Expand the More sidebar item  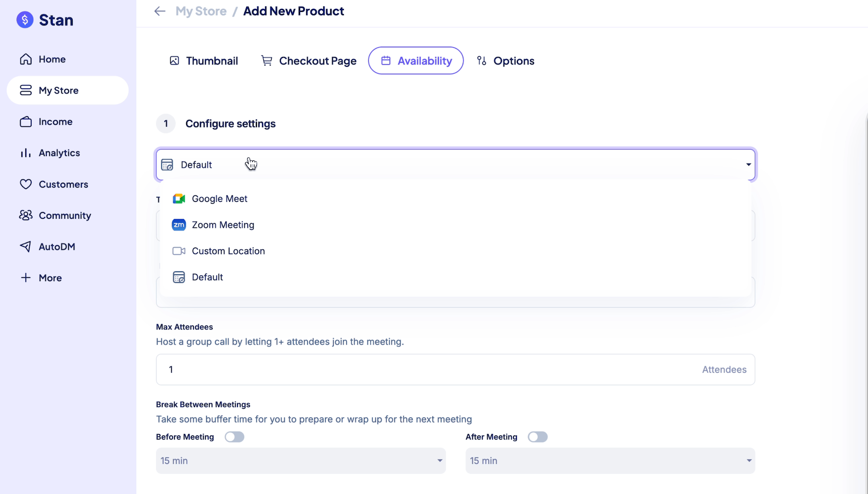coord(50,278)
